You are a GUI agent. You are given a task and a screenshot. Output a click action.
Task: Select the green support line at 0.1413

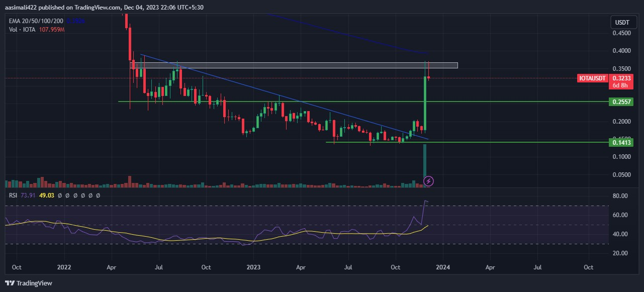pyautogui.click(x=467, y=142)
